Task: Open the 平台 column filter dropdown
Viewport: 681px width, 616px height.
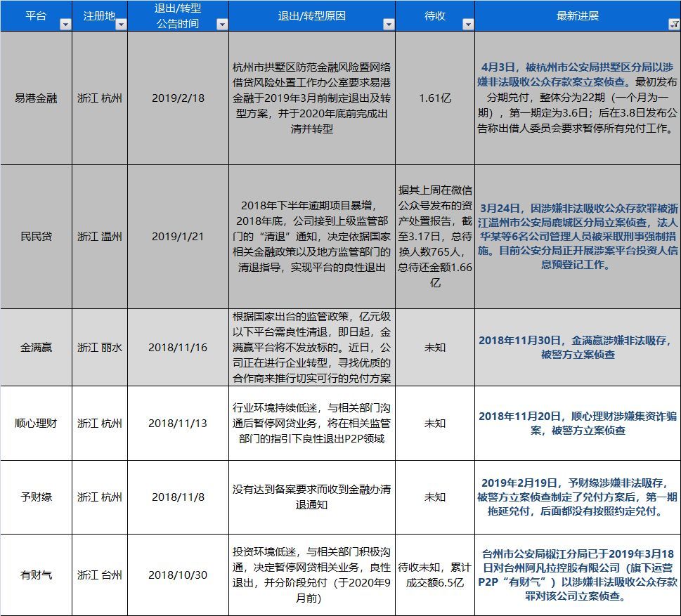Action: 65,25
